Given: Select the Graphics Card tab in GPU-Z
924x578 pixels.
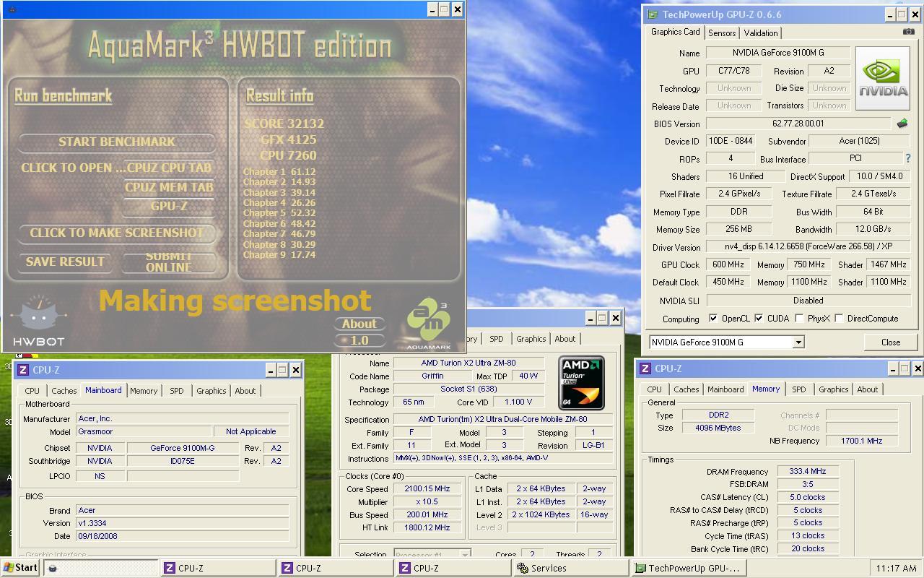Looking at the screenshot, I should (x=675, y=32).
